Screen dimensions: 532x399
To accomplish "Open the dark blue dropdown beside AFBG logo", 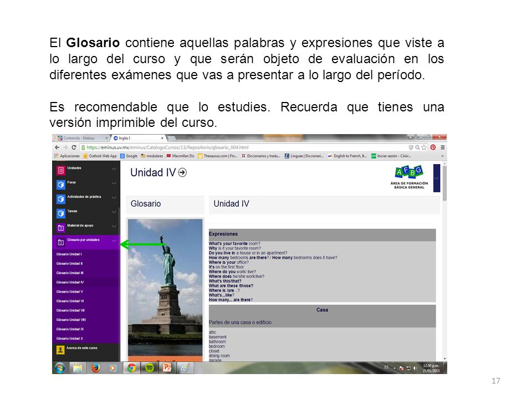I will 437,178.
